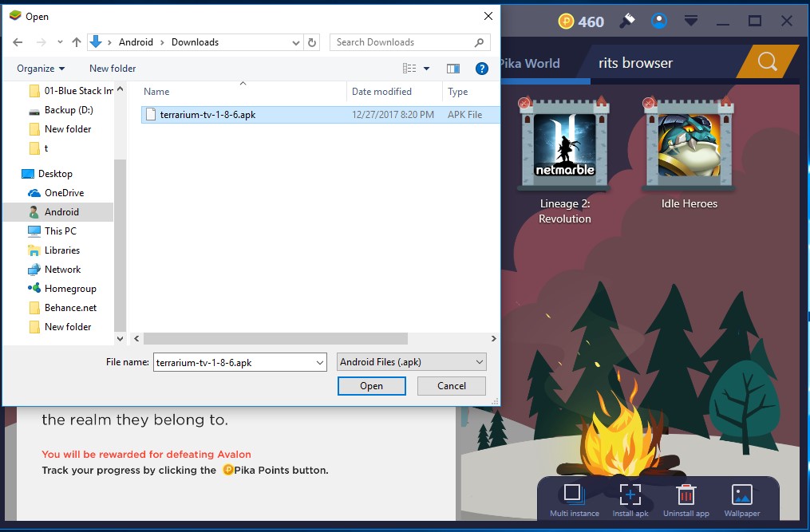This screenshot has width=810, height=532.
Task: Refresh the Downloads folder view
Action: pyautogui.click(x=312, y=42)
